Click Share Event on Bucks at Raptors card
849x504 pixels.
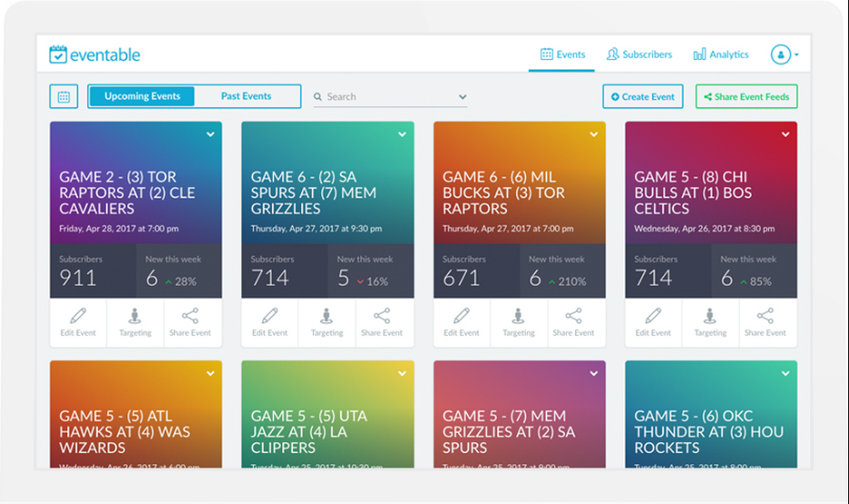573,322
